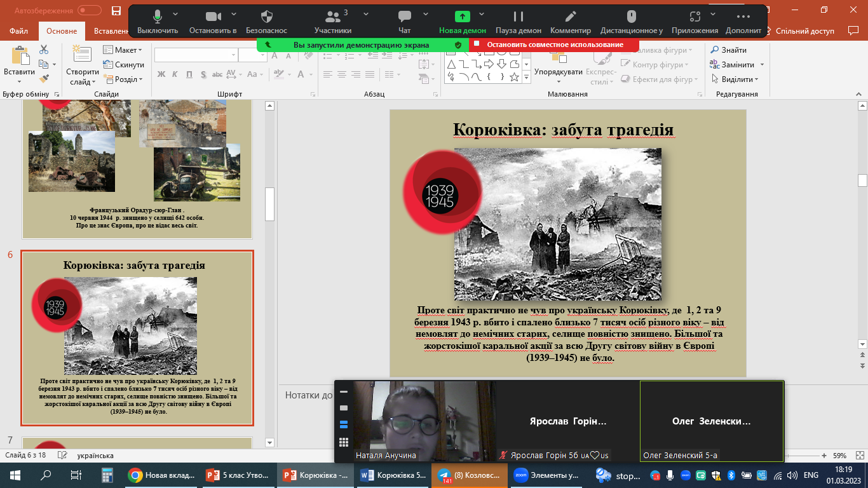Open the Файл tab
The height and width of the screenshot is (488, 868).
point(19,30)
